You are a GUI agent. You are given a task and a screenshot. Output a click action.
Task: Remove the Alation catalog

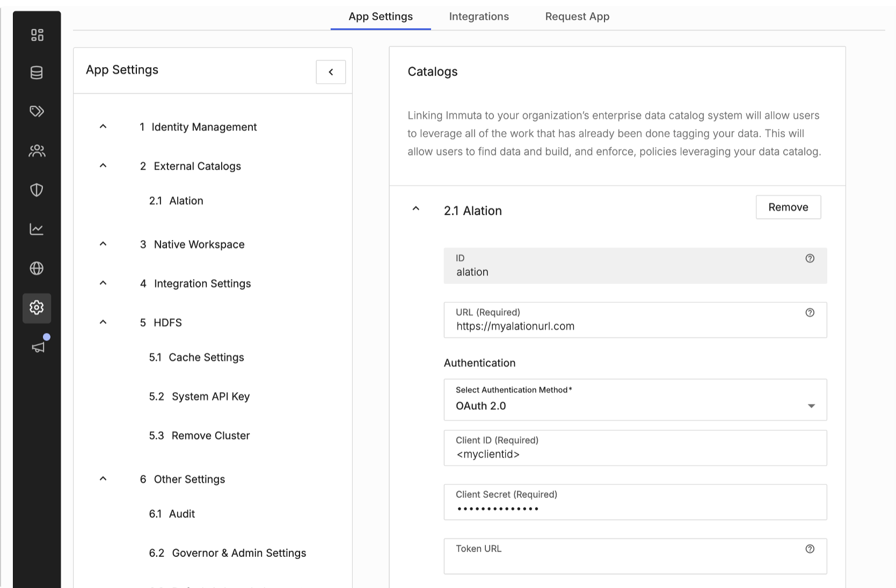pyautogui.click(x=788, y=207)
